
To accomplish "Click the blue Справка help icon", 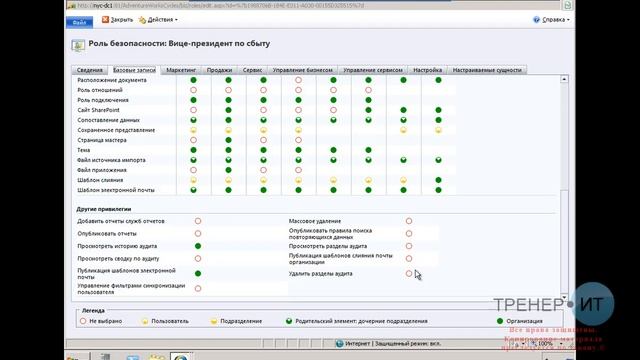I will 536,20.
